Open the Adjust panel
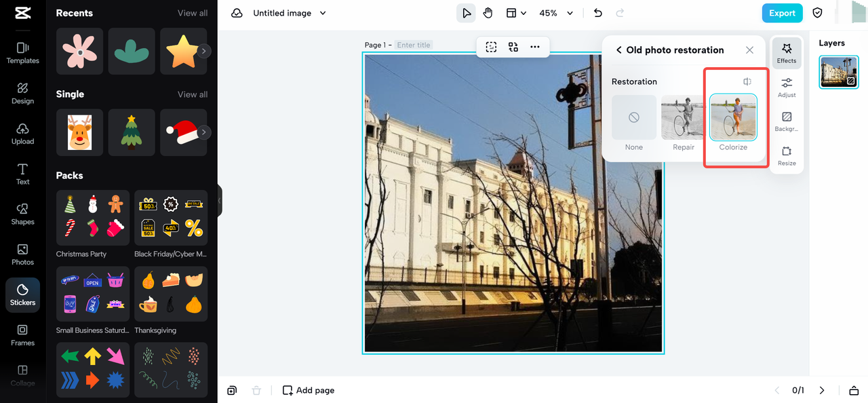The height and width of the screenshot is (403, 868). click(x=786, y=87)
